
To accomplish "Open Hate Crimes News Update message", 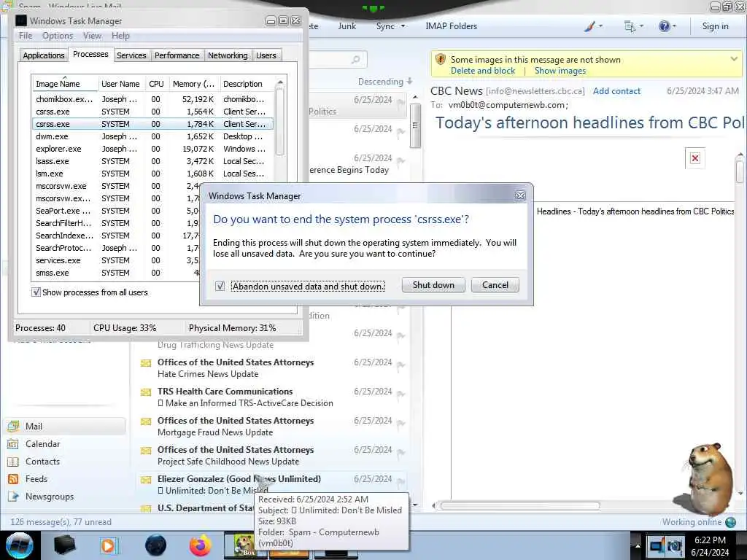I will tap(271, 368).
